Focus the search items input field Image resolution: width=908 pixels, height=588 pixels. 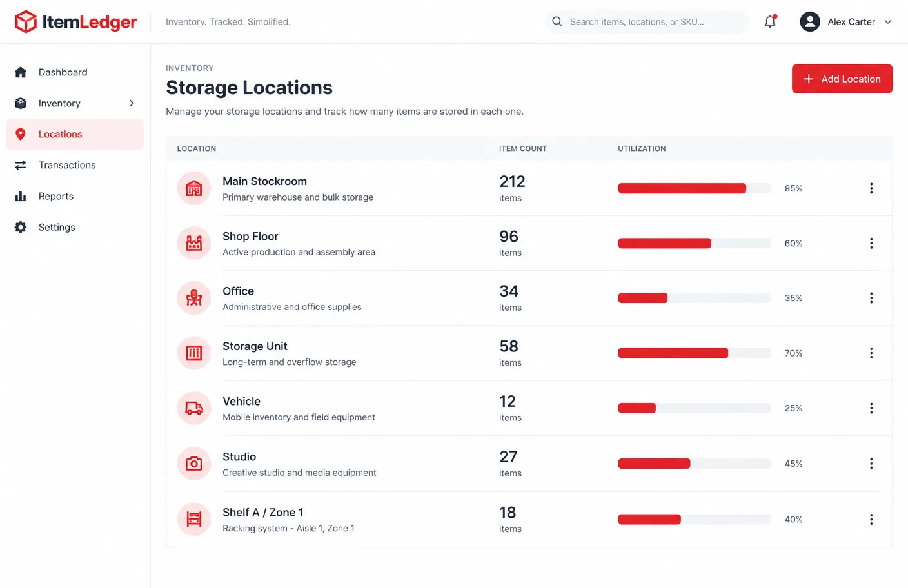[647, 22]
